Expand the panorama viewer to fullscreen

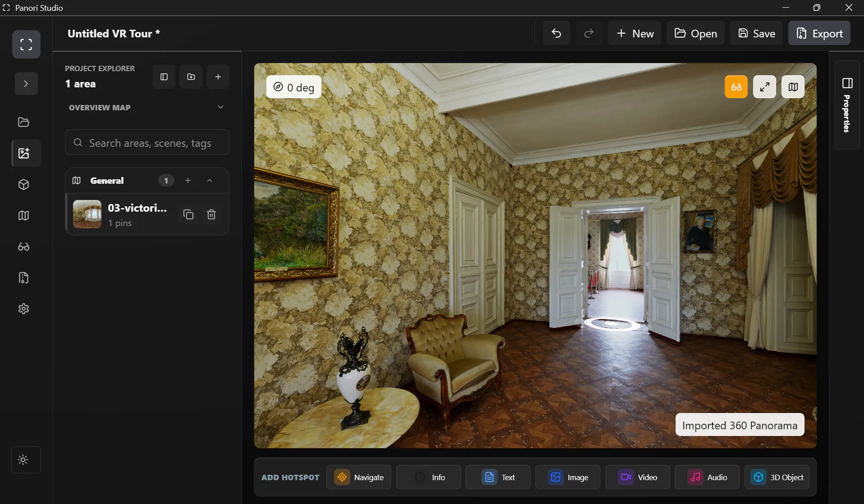[x=764, y=87]
